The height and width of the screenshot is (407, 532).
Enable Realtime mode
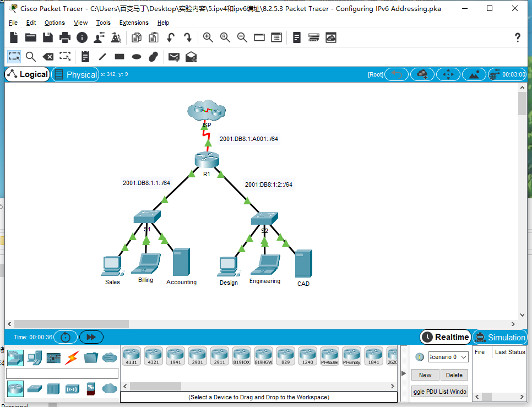click(445, 337)
